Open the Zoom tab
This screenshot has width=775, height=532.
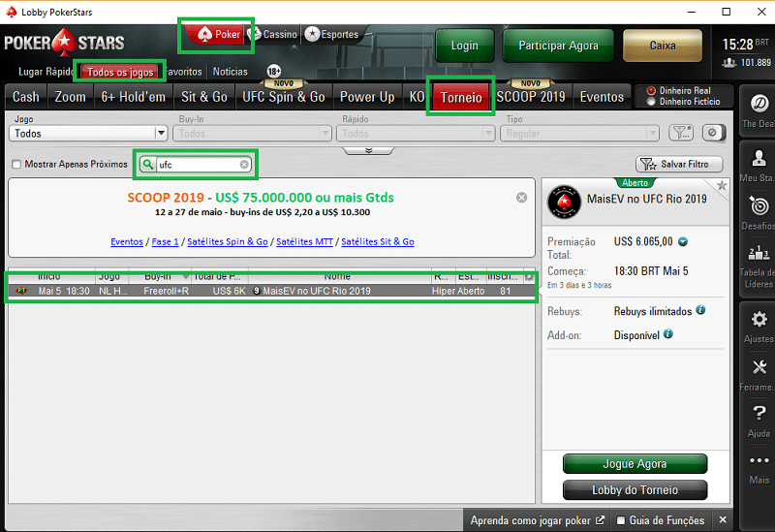point(70,96)
